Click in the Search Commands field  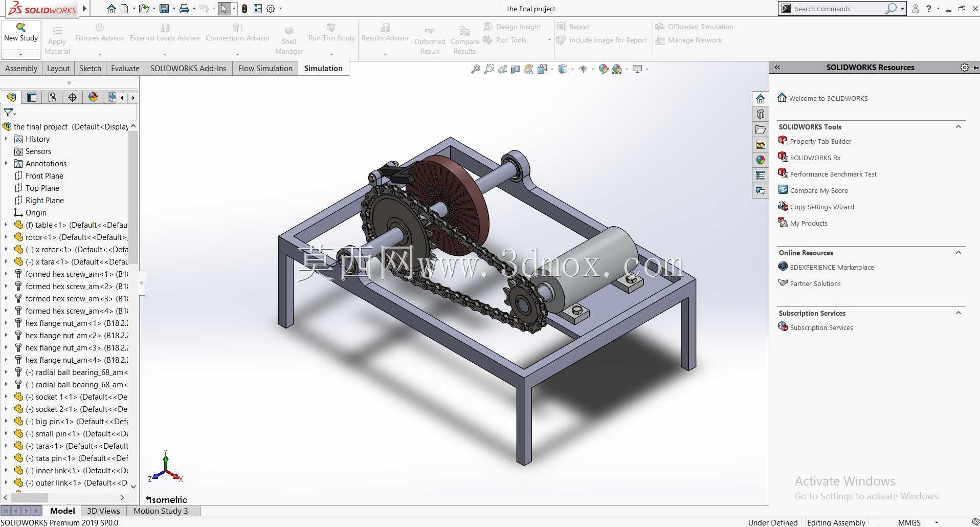point(838,9)
